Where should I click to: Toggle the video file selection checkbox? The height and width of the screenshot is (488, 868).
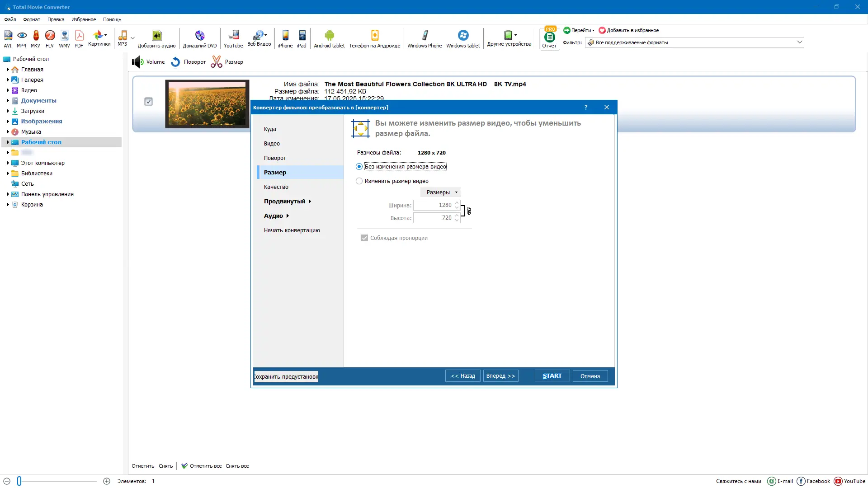[x=148, y=102]
